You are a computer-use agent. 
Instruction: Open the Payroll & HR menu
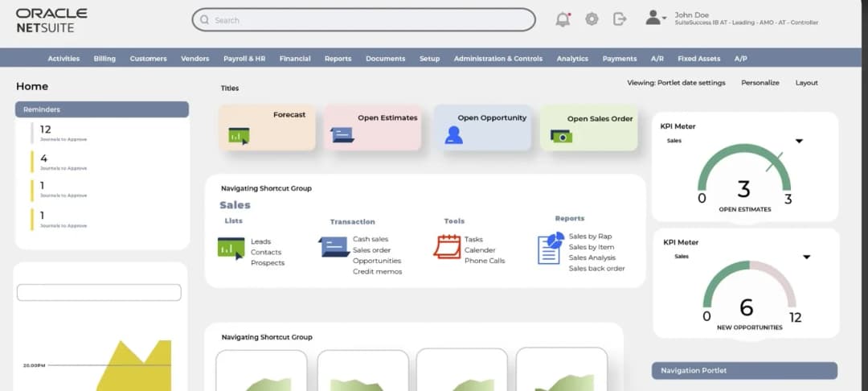coord(244,58)
